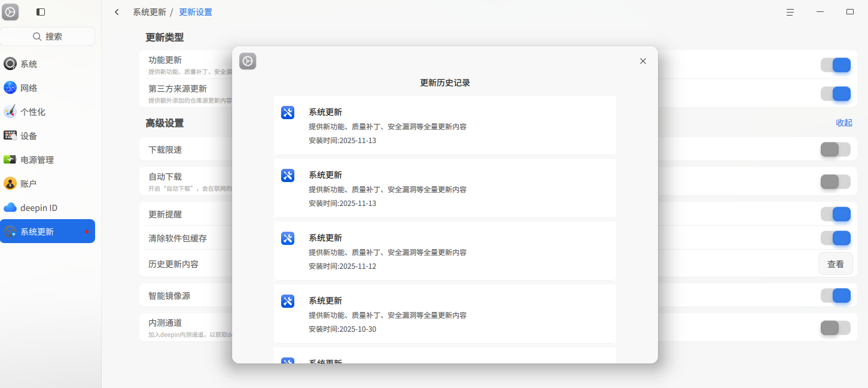Click the 高级设置 heading
The width and height of the screenshot is (868, 388).
[x=165, y=123]
